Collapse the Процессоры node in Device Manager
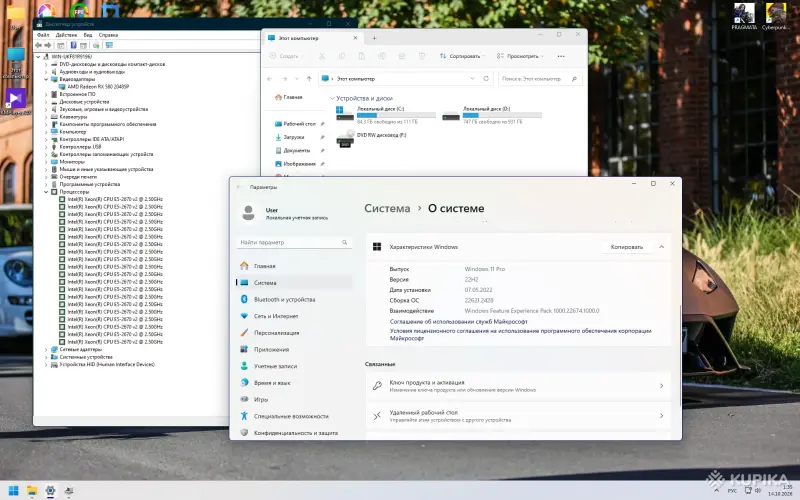The image size is (800, 500). pos(46,192)
